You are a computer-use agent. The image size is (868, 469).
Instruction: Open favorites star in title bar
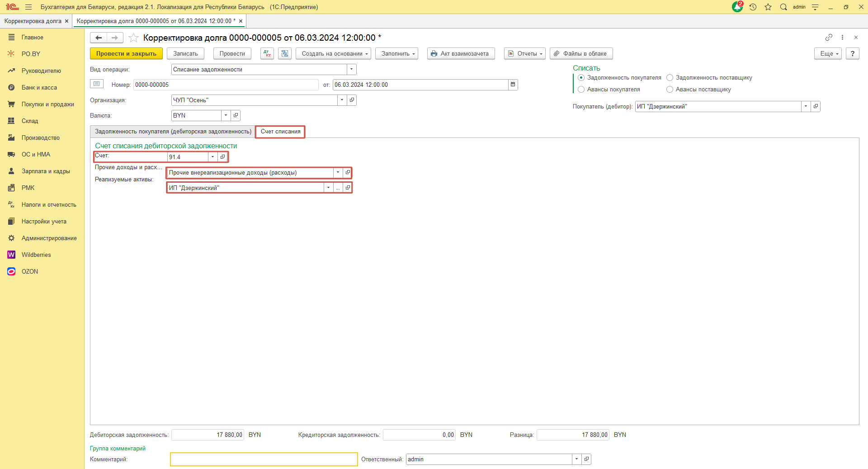(x=768, y=7)
